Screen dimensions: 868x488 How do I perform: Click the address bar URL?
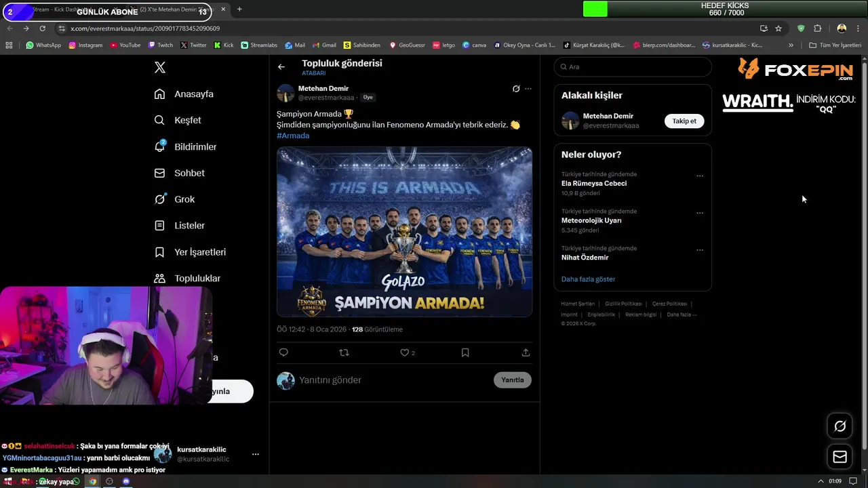click(x=145, y=28)
